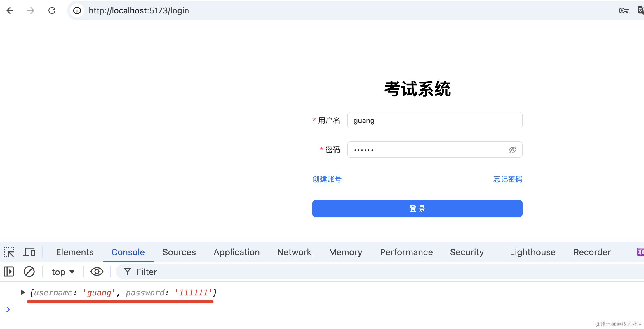Image resolution: width=644 pixels, height=329 pixels.
Task: Expand the logged username object
Action: point(23,293)
